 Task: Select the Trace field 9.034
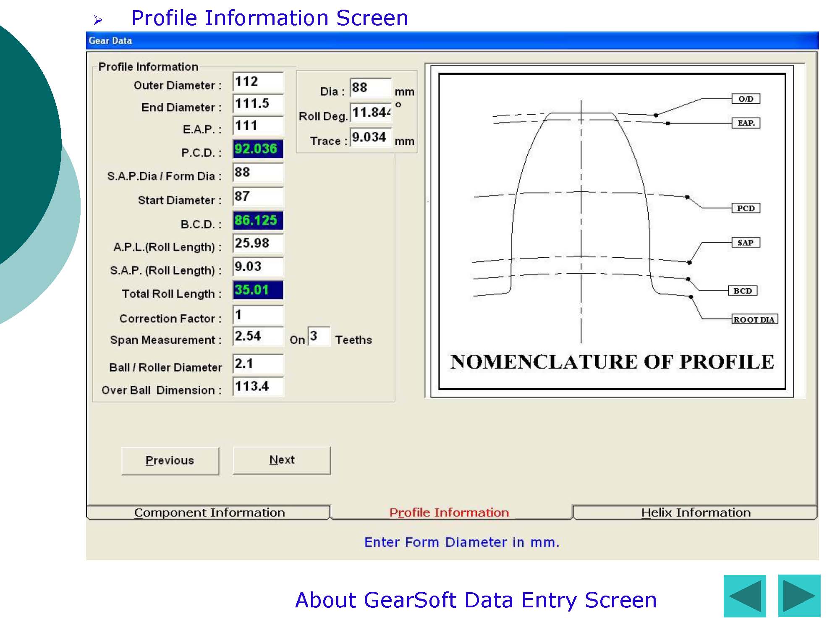[371, 137]
